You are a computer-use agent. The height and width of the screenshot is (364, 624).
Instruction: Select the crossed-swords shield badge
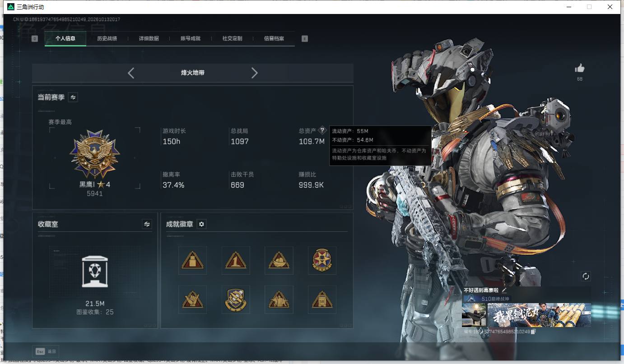click(236, 299)
